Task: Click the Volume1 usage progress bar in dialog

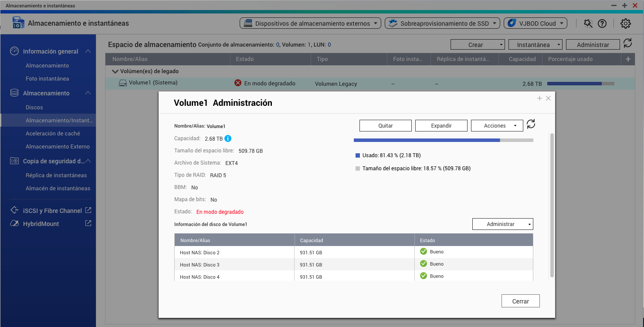Action: pyautogui.click(x=443, y=140)
